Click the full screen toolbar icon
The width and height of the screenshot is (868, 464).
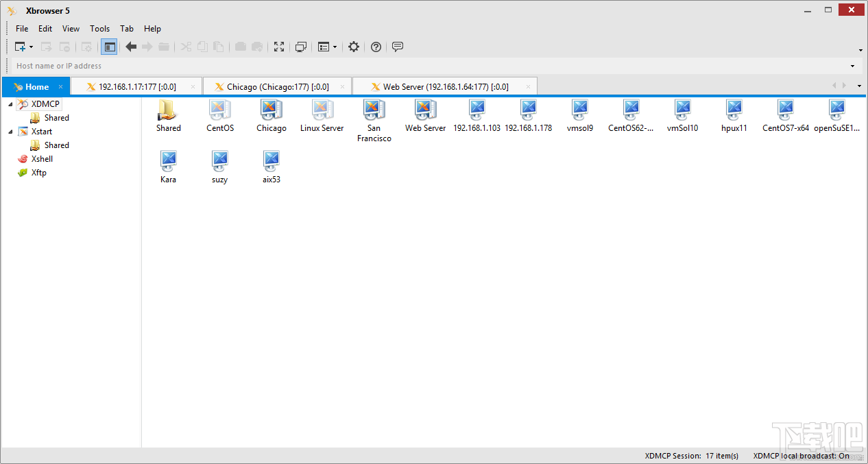point(278,47)
